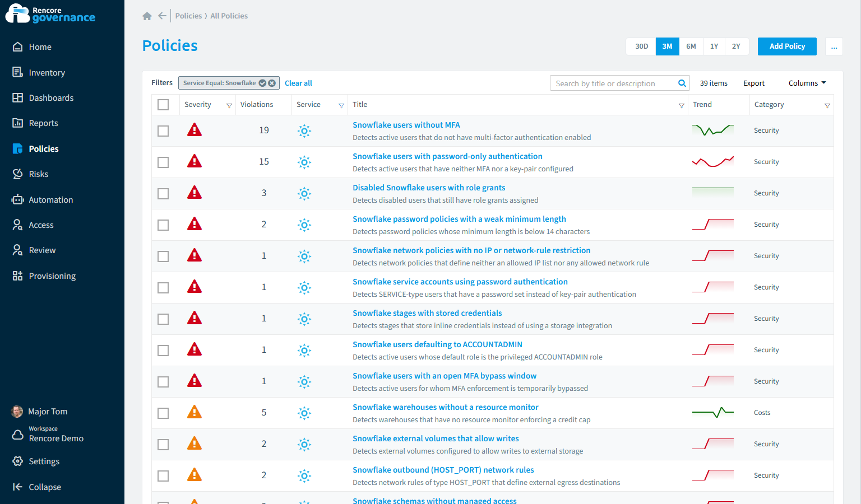The image size is (861, 504).
Task: Open Settings gear in sidebar
Action: (x=17, y=461)
